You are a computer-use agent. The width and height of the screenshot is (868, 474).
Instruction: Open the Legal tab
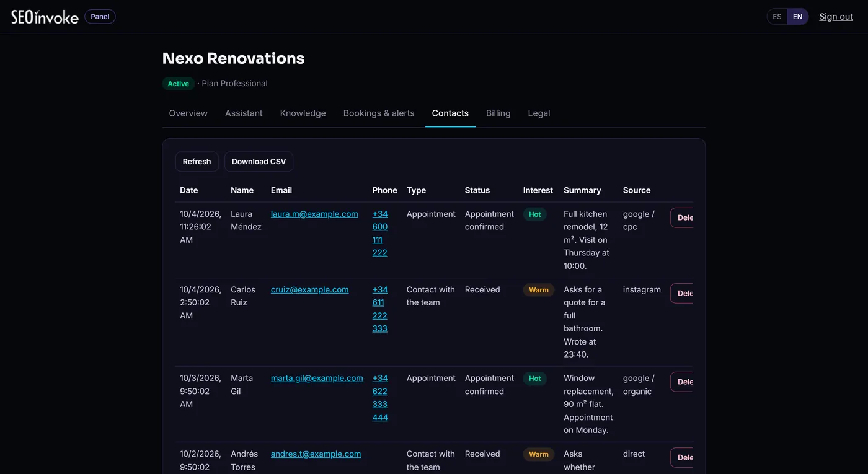[x=539, y=113]
